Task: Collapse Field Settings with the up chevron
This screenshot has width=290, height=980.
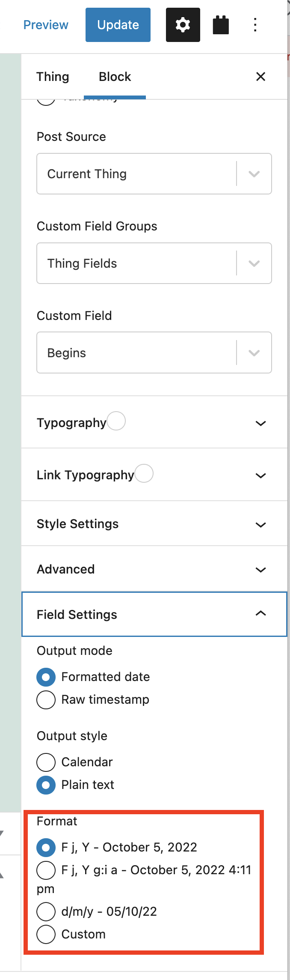Action: pyautogui.click(x=260, y=614)
